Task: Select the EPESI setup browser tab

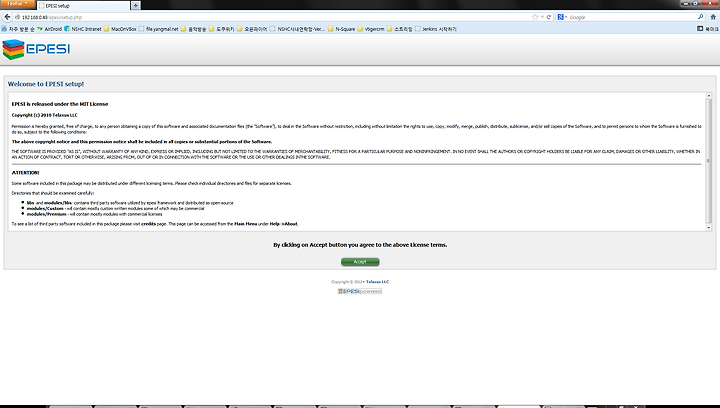Action: coord(83,6)
